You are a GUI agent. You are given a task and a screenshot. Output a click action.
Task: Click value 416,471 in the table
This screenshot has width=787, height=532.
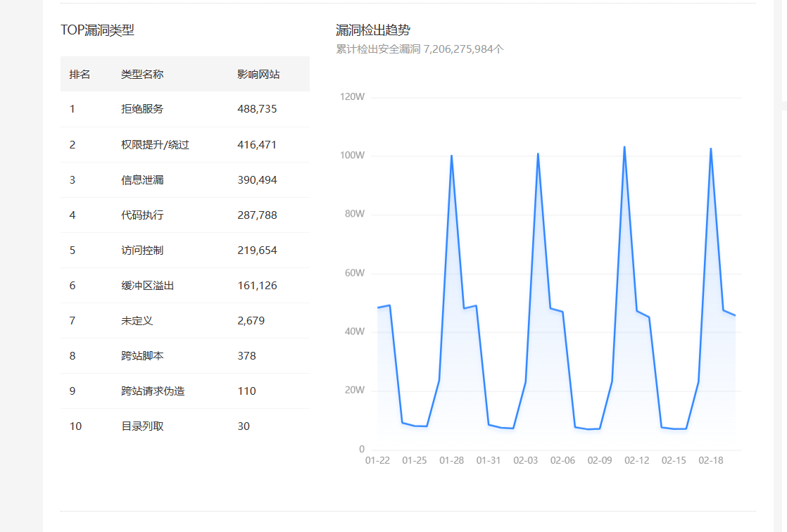(257, 144)
